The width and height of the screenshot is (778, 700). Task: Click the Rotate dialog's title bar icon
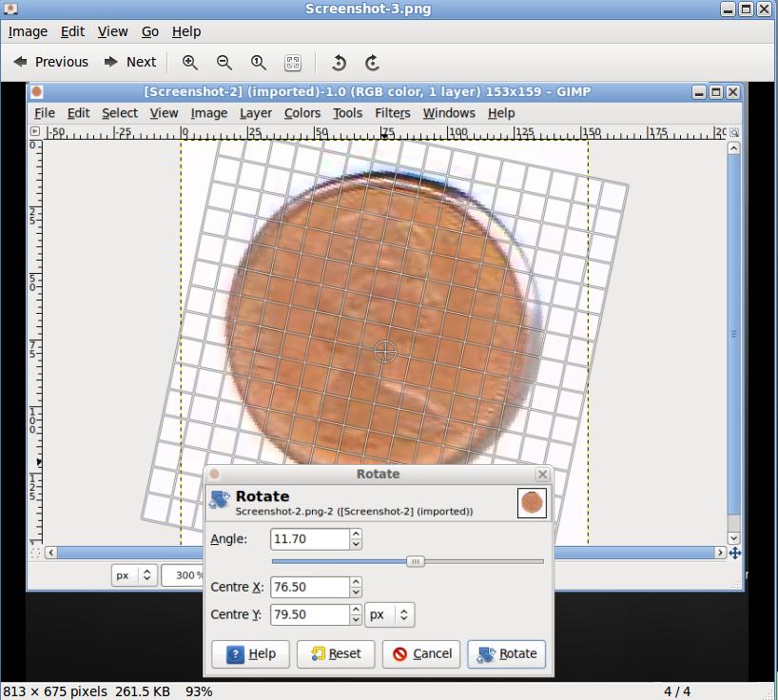tap(214, 474)
